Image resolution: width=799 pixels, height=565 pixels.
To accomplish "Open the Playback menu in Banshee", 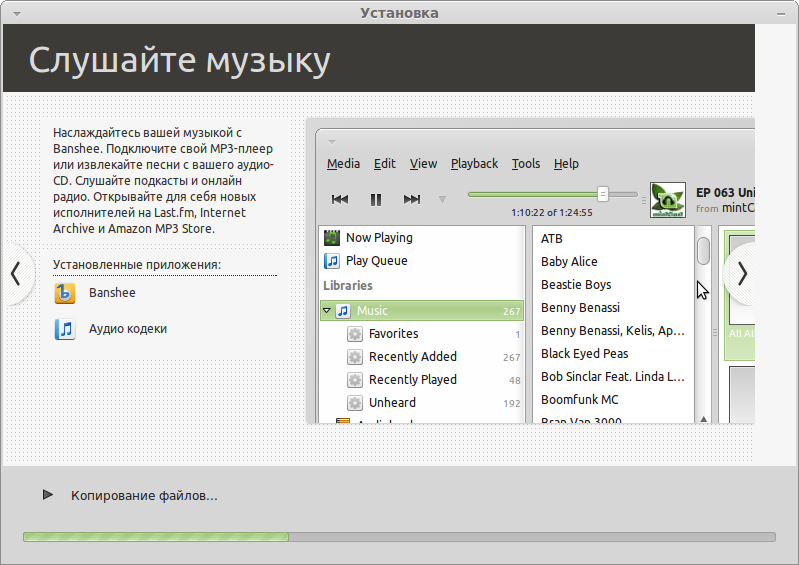I will (474, 164).
